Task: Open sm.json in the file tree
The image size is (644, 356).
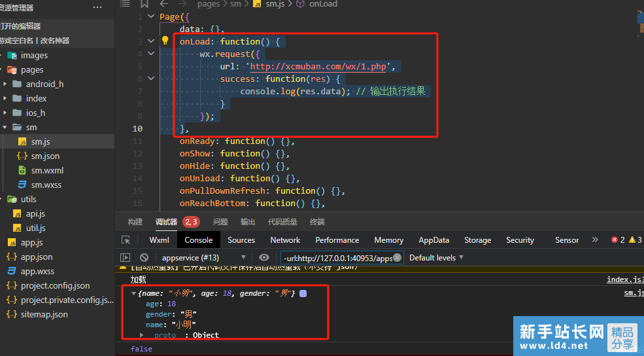Action: pyautogui.click(x=57, y=156)
